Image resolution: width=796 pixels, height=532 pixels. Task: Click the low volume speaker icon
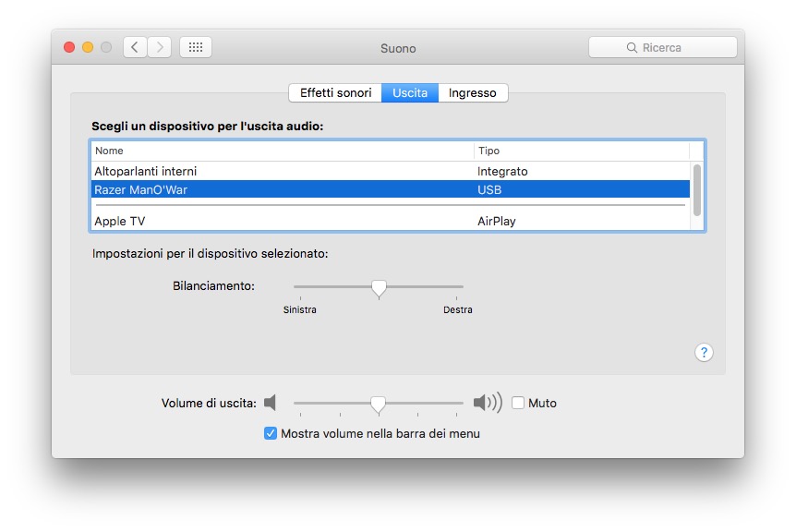(x=270, y=403)
